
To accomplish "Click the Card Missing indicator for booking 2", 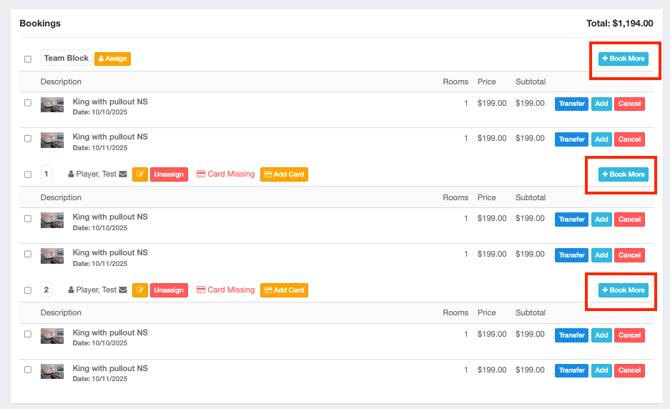I will [225, 290].
